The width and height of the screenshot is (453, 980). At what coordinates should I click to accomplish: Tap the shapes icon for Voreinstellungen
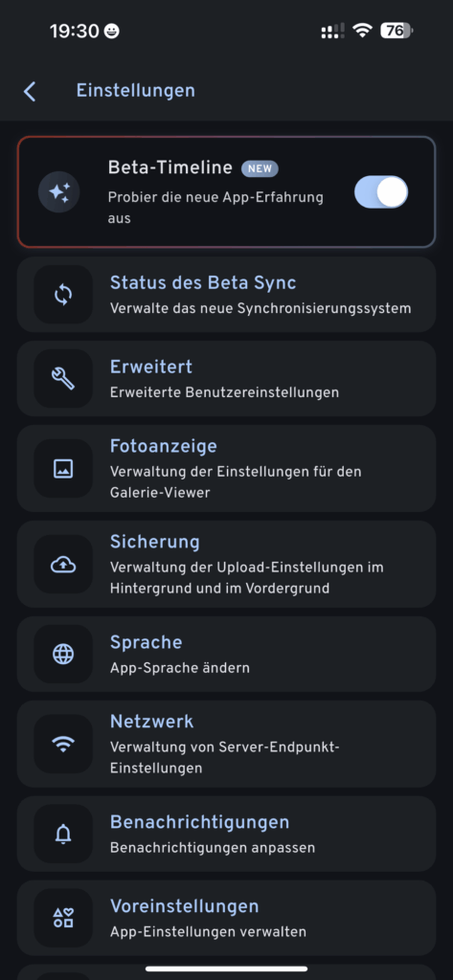tap(63, 918)
